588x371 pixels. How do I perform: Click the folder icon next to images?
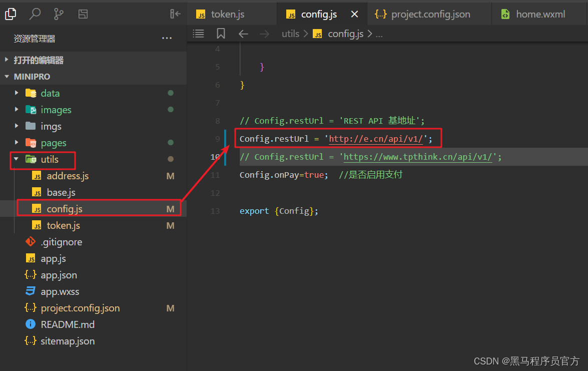point(31,110)
